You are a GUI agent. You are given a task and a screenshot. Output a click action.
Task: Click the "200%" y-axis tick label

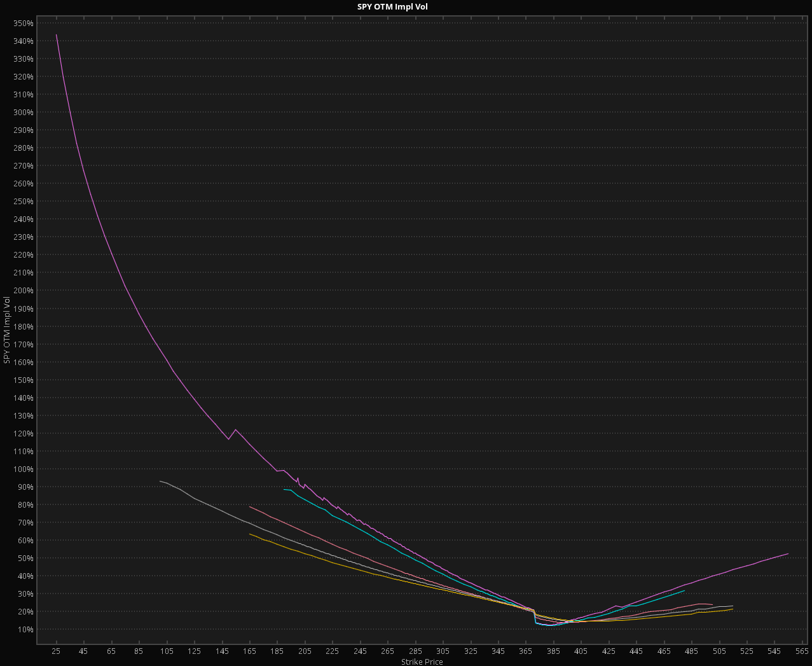point(23,291)
